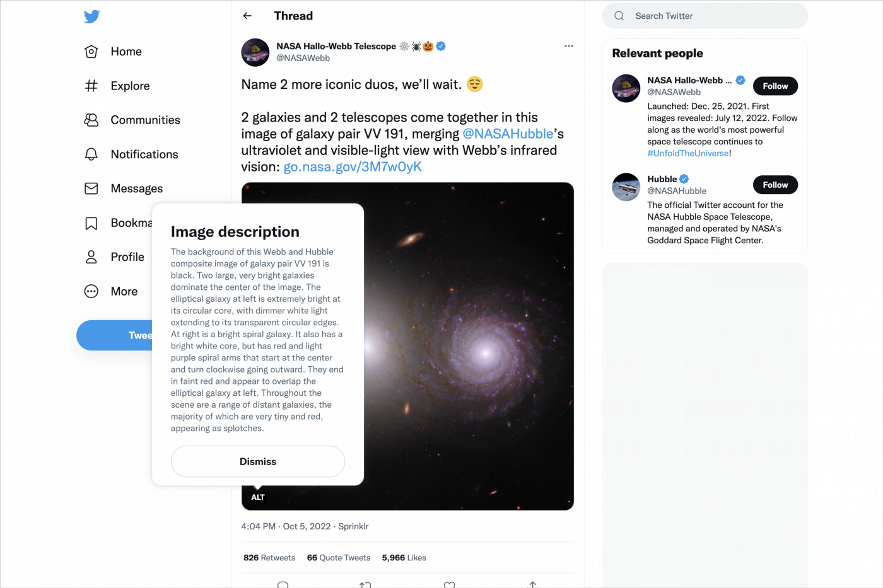Open the tweet's three-dot more menu
The width and height of the screenshot is (883, 588).
tap(569, 46)
